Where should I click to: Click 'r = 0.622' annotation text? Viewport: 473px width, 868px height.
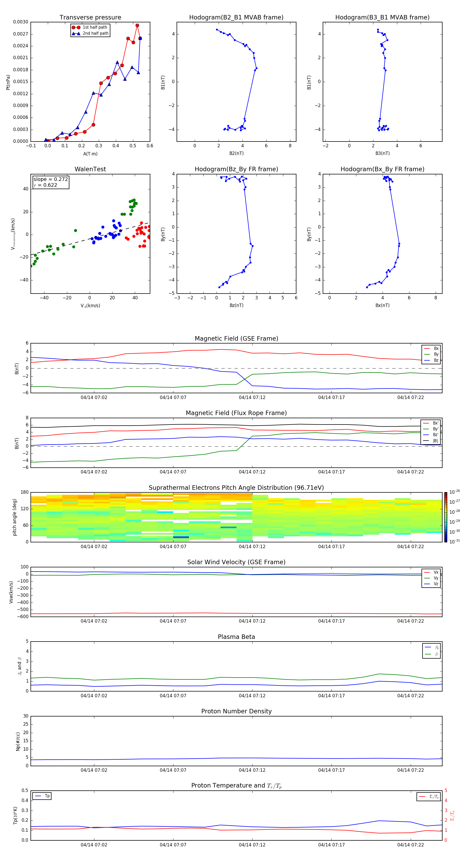coord(45,185)
